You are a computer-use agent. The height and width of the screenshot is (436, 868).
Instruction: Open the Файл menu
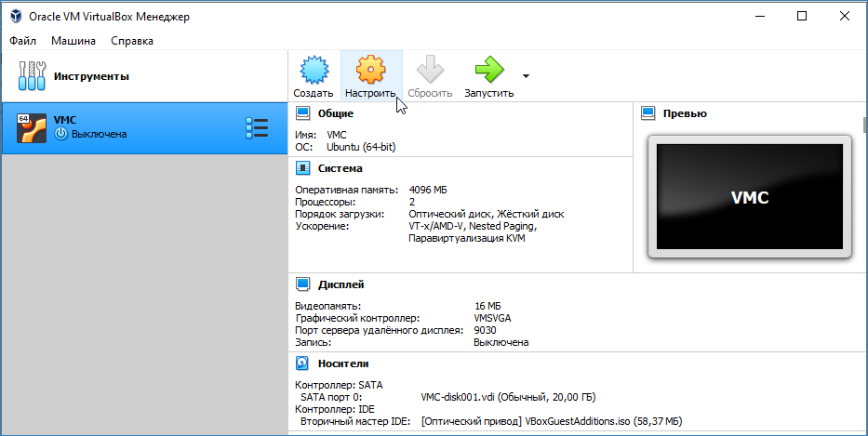(x=24, y=41)
